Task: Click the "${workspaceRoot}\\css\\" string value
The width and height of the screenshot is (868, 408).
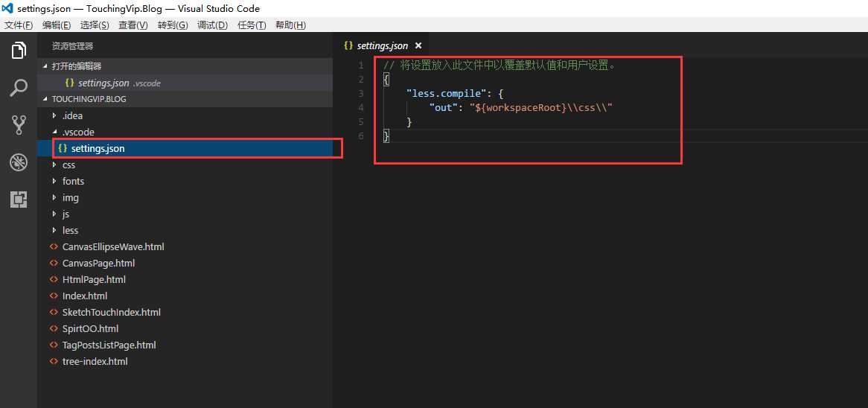Action: 541,108
